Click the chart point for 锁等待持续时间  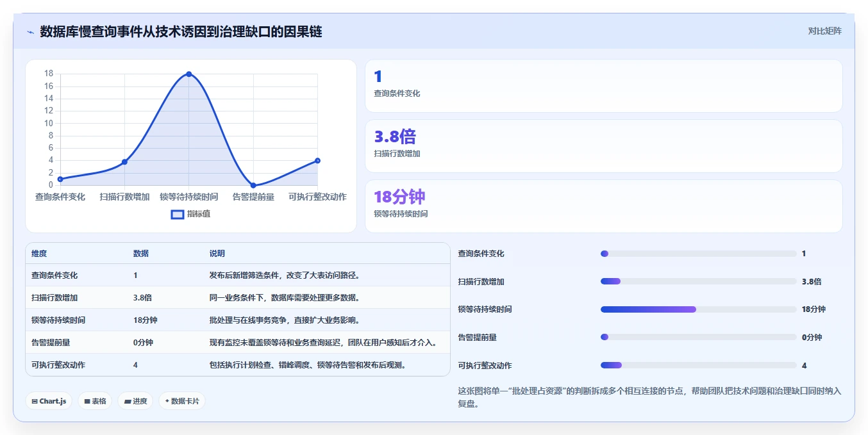coord(189,74)
